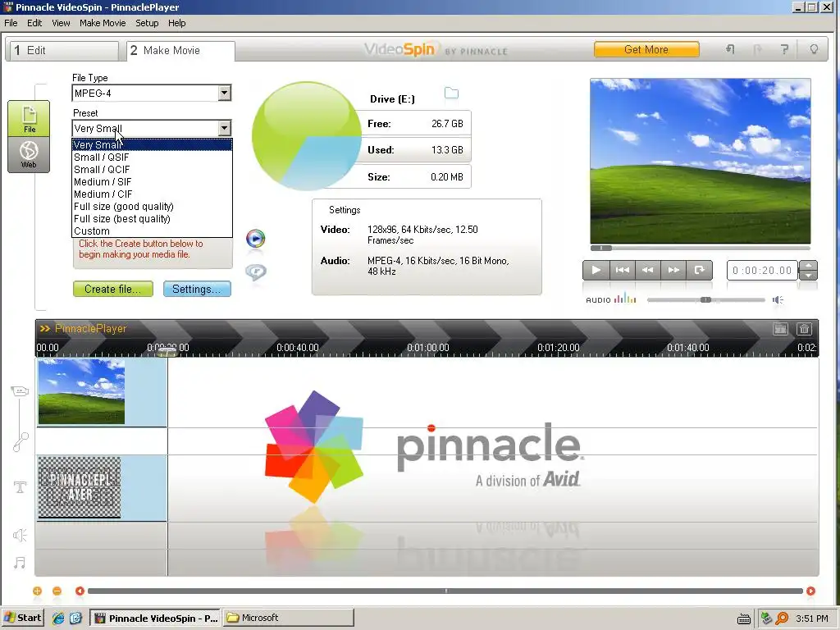
Task: Collapse the Preset dropdown arrow
Action: coord(225,128)
